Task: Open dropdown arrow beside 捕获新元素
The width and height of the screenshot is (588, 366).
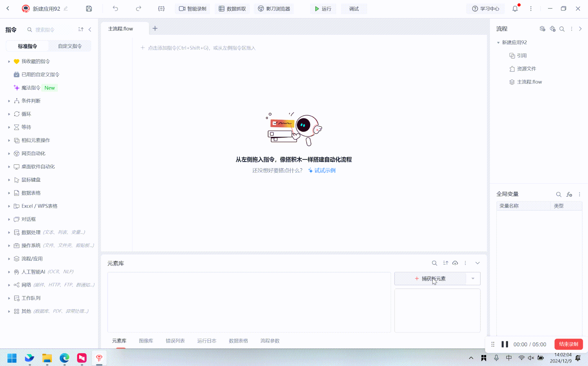Action: pyautogui.click(x=473, y=279)
